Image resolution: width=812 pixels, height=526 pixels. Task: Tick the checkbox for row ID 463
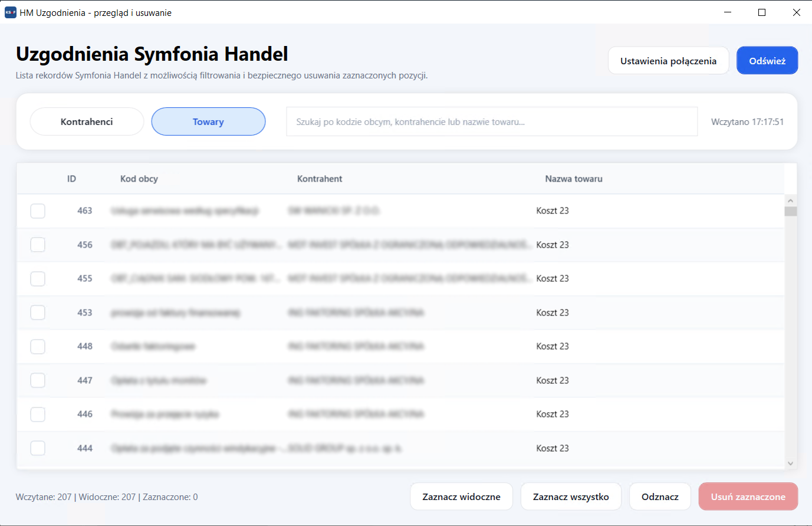38,211
